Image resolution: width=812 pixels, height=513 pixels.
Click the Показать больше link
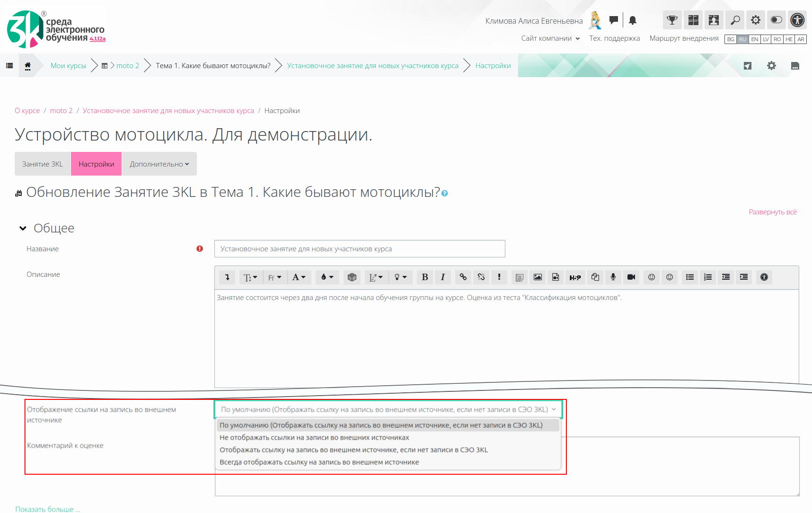click(x=47, y=509)
